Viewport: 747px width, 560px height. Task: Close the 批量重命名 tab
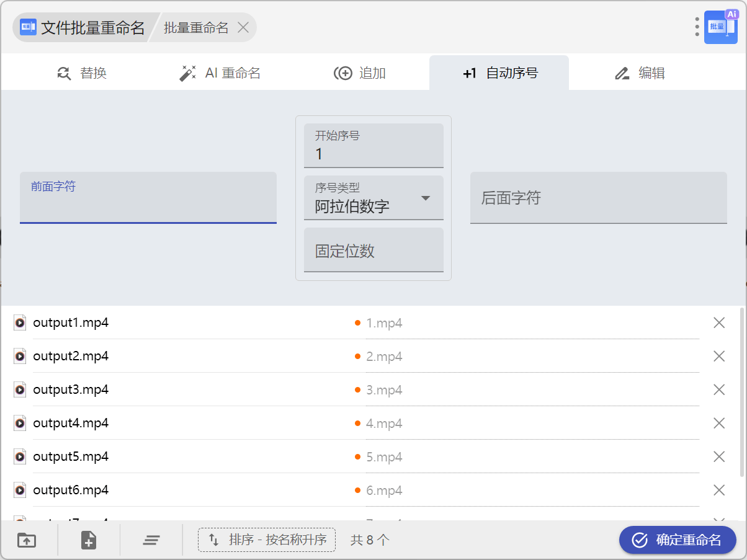(x=243, y=27)
